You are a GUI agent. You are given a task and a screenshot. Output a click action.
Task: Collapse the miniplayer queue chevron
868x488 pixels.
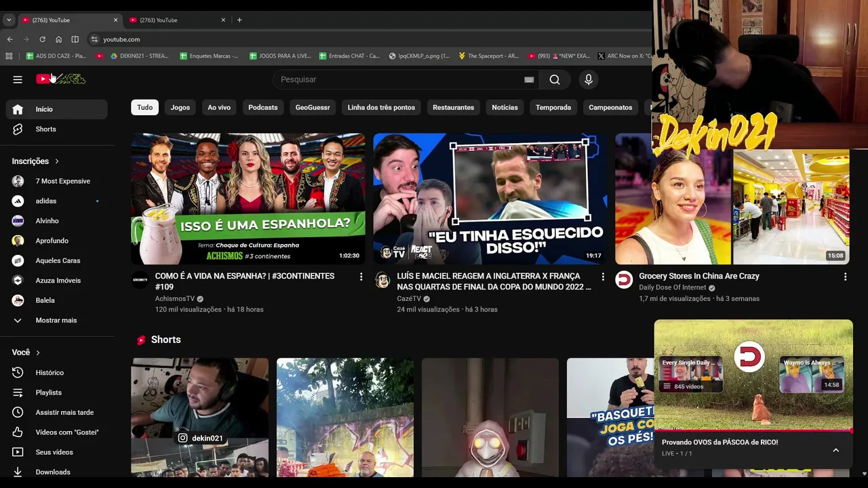click(835, 450)
